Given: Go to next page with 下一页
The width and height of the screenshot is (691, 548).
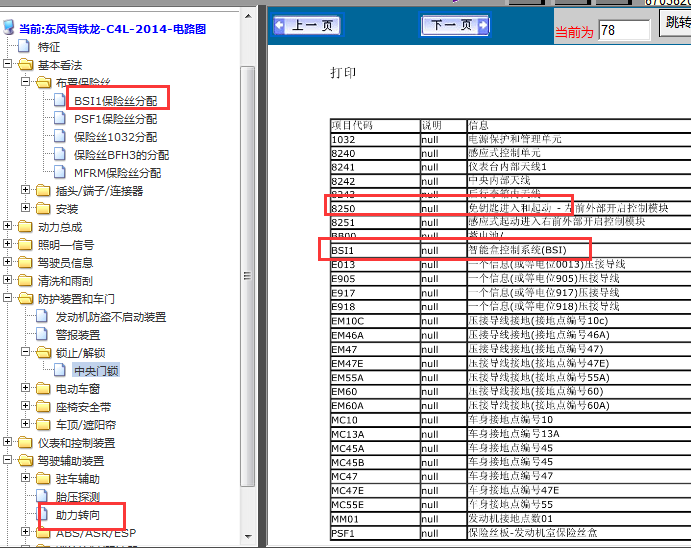Looking at the screenshot, I should 455,25.
